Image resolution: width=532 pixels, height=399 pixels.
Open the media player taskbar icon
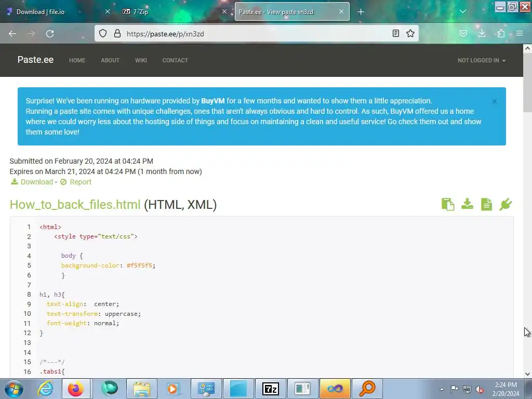(172, 389)
